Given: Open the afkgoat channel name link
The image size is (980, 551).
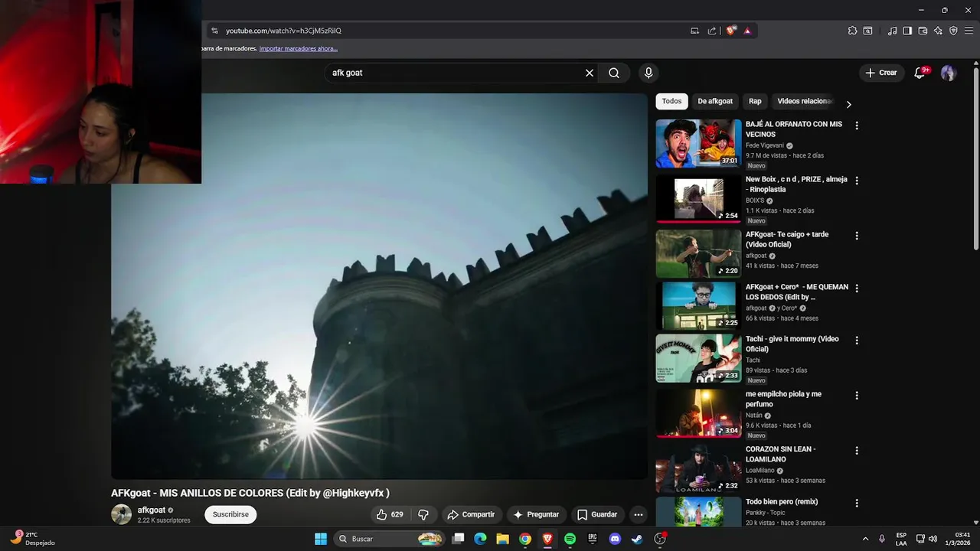Looking at the screenshot, I should click(x=152, y=510).
